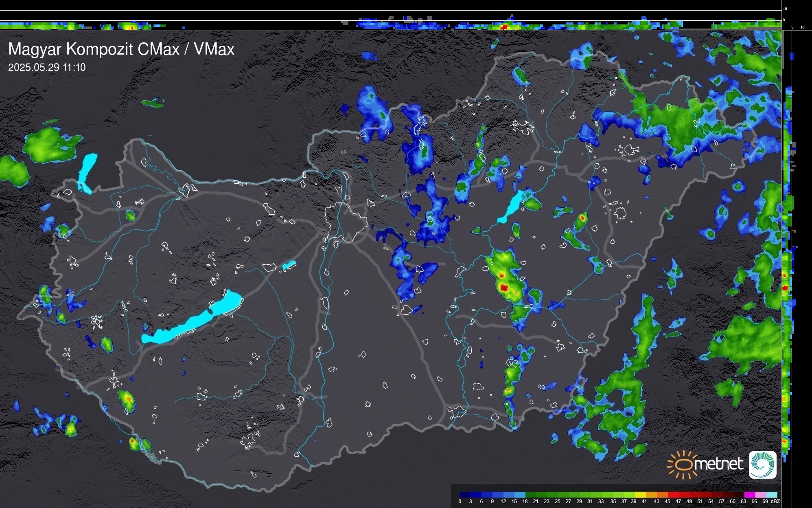Screen dimensions: 812x508
Task: Select the light blue 15 dBZ legend swatch
Action: pos(520,495)
